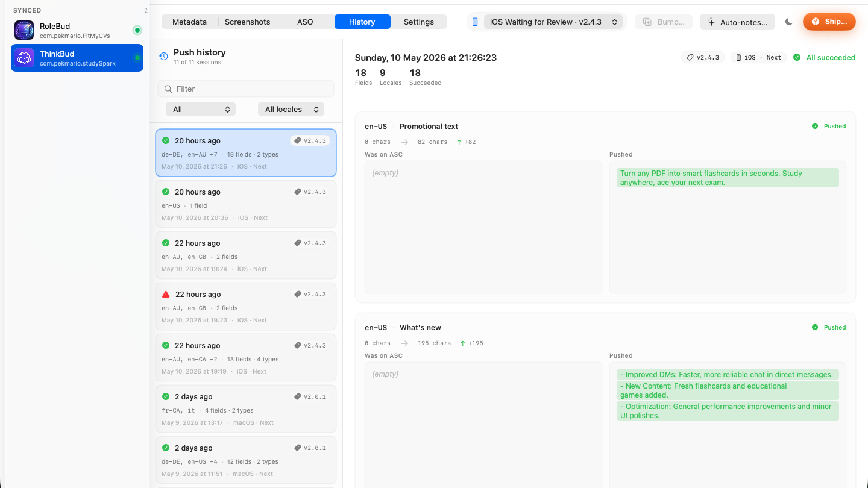Click the ThinkBud app icon

pos(24,58)
